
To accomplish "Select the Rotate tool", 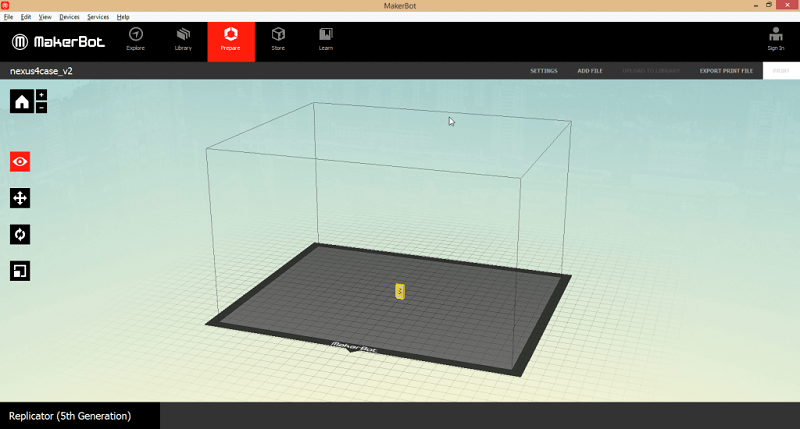I will point(20,235).
